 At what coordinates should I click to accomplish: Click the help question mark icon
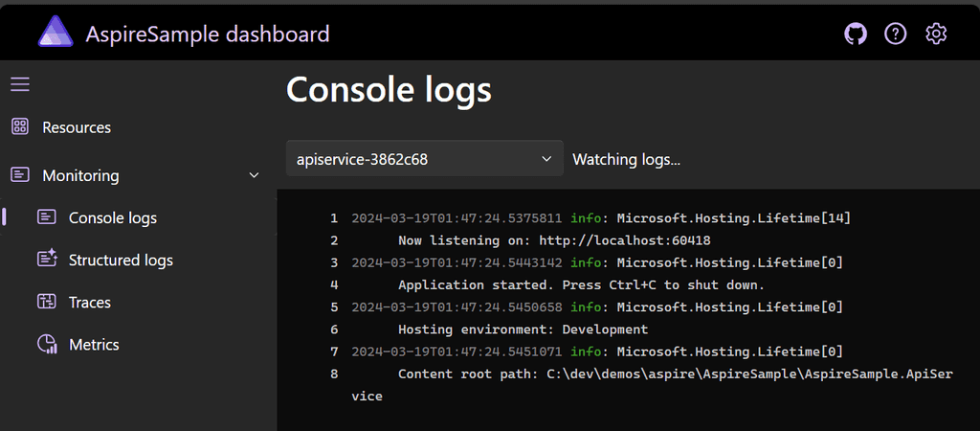point(895,34)
